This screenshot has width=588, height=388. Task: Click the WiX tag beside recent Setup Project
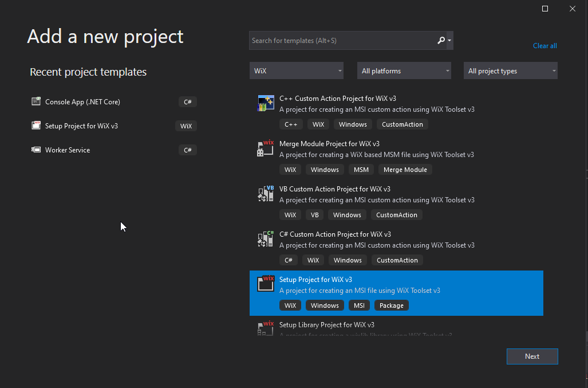coord(186,126)
